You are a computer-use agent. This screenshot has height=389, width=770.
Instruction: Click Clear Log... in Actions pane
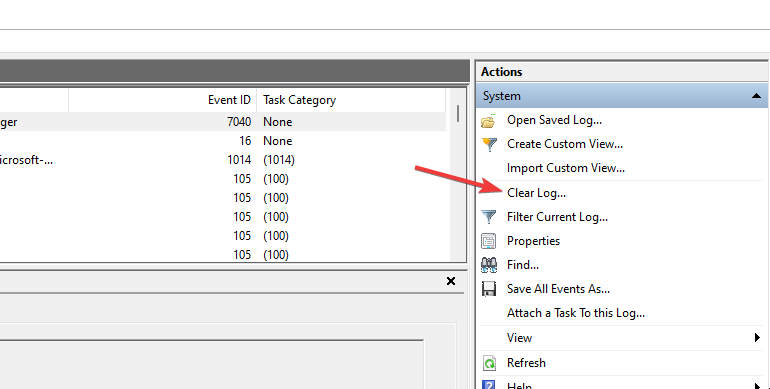(536, 193)
